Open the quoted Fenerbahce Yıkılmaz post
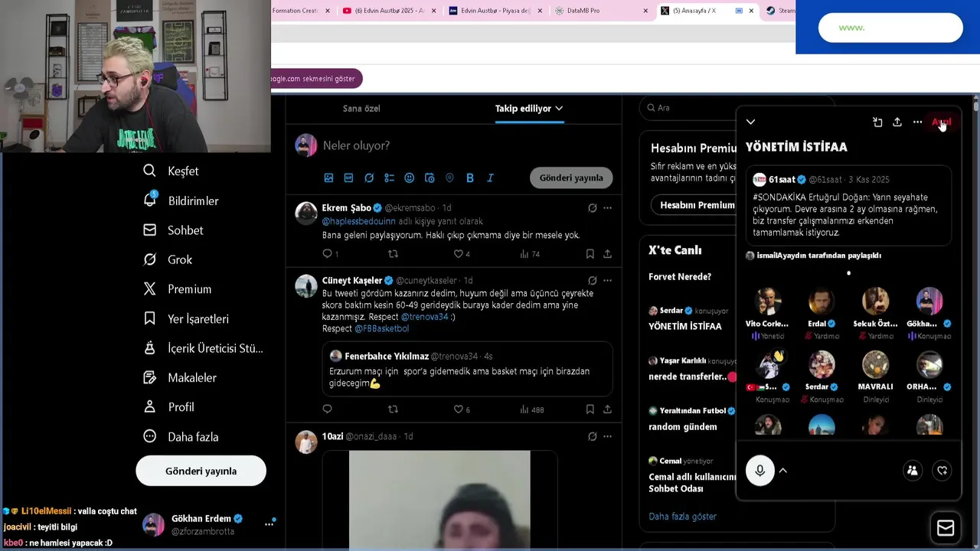 (467, 369)
